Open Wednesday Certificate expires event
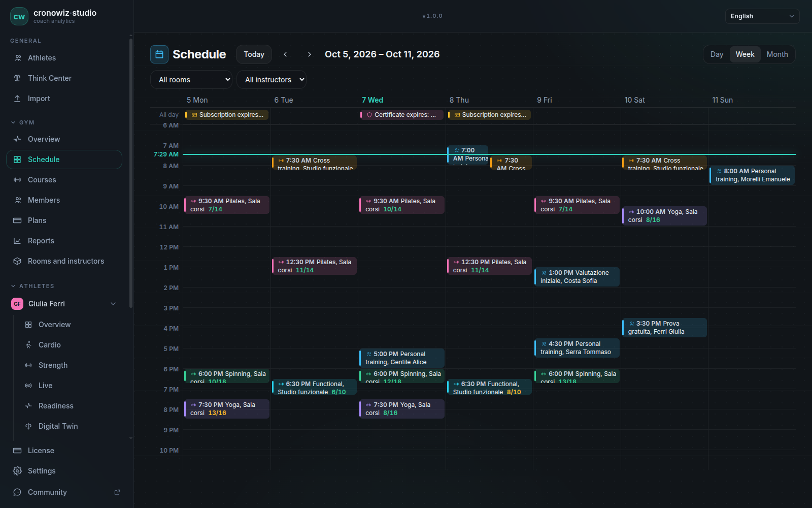The image size is (812, 508). click(x=401, y=115)
